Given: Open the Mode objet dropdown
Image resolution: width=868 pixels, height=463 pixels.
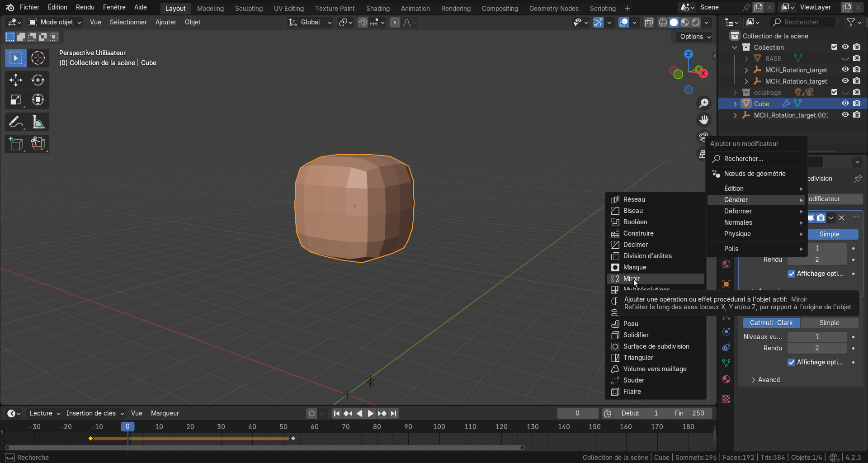Looking at the screenshot, I should coord(55,22).
